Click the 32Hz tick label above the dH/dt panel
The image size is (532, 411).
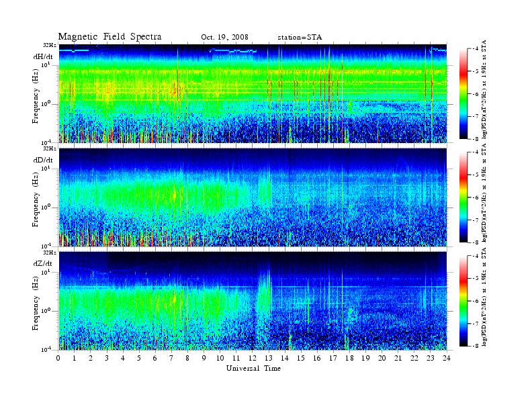click(50, 45)
